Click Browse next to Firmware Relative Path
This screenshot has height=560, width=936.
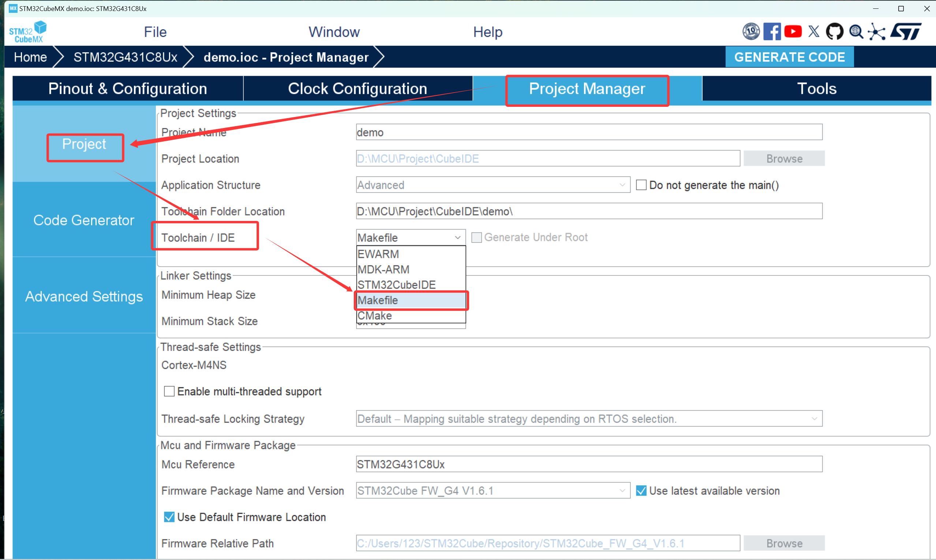coord(784,544)
